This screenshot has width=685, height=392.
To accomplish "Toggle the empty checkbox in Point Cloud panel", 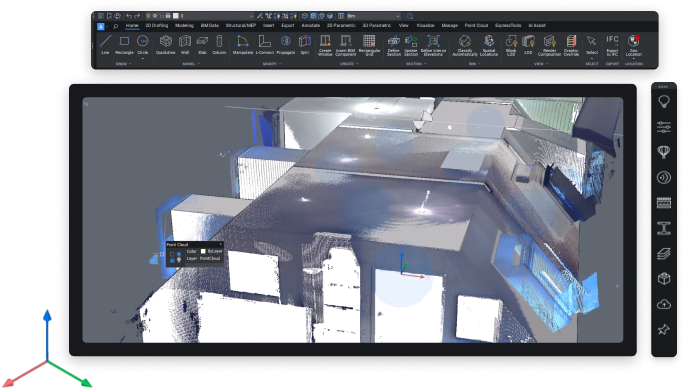I will coord(172,254).
